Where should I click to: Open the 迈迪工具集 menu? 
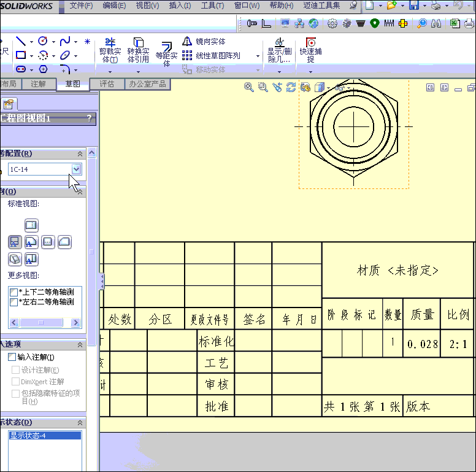click(x=321, y=6)
